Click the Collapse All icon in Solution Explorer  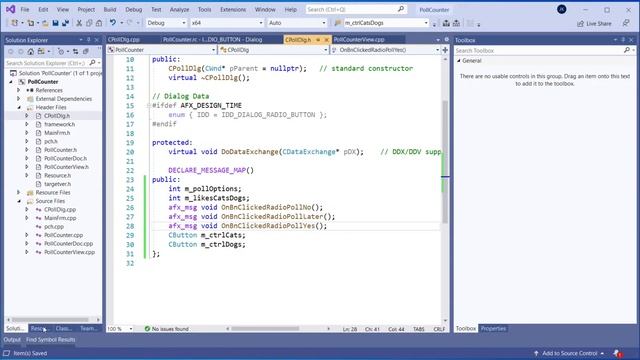pos(86,51)
